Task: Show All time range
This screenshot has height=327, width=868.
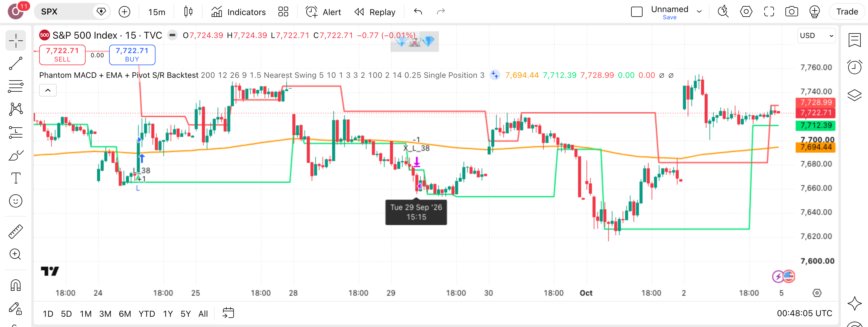Action: (x=203, y=314)
